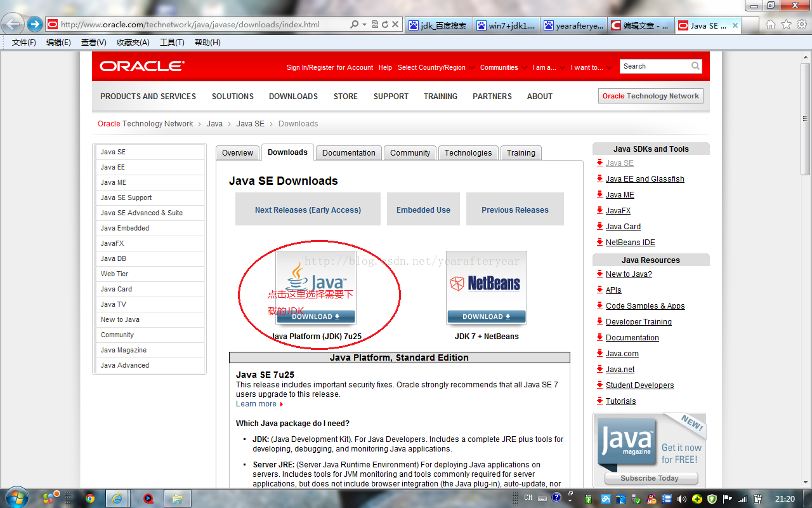This screenshot has width=812, height=508.
Task: Switch to the Documentation tab
Action: tap(349, 153)
